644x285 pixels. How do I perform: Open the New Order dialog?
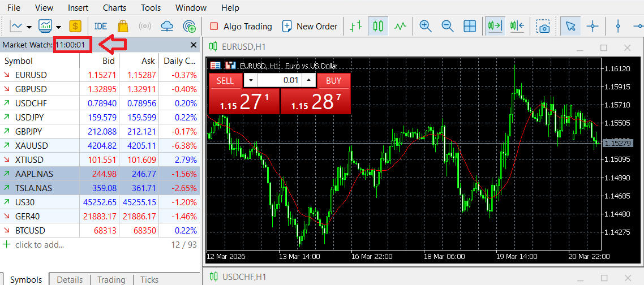pyautogui.click(x=310, y=26)
